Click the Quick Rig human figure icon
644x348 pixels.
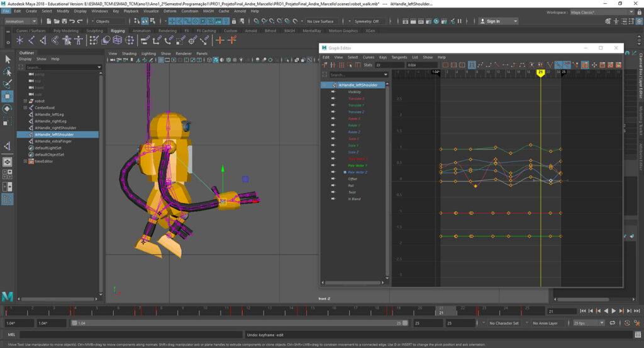[x=67, y=40]
